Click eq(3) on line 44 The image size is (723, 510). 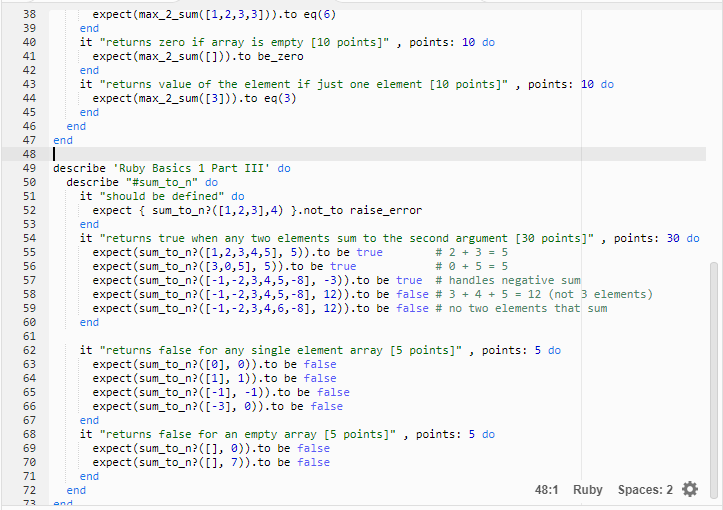click(x=280, y=98)
